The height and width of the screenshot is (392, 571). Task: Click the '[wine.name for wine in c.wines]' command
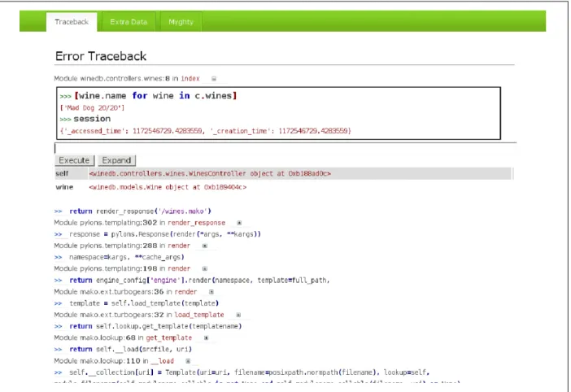[155, 96]
